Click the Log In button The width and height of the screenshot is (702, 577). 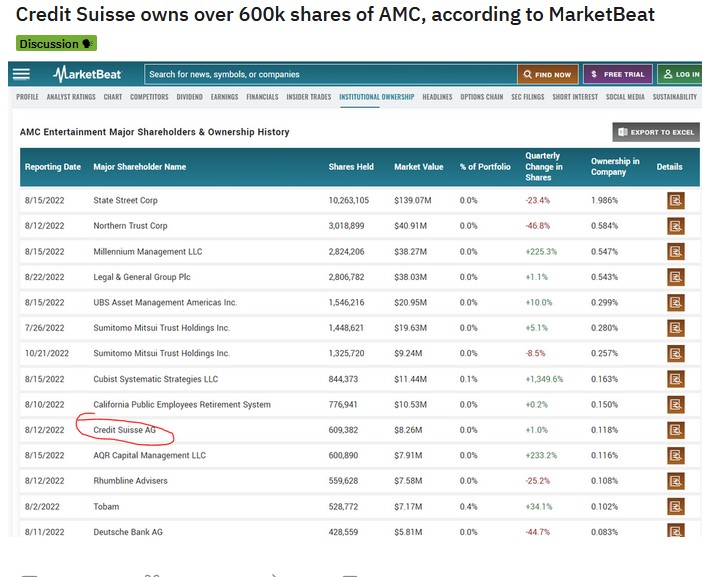(681, 74)
